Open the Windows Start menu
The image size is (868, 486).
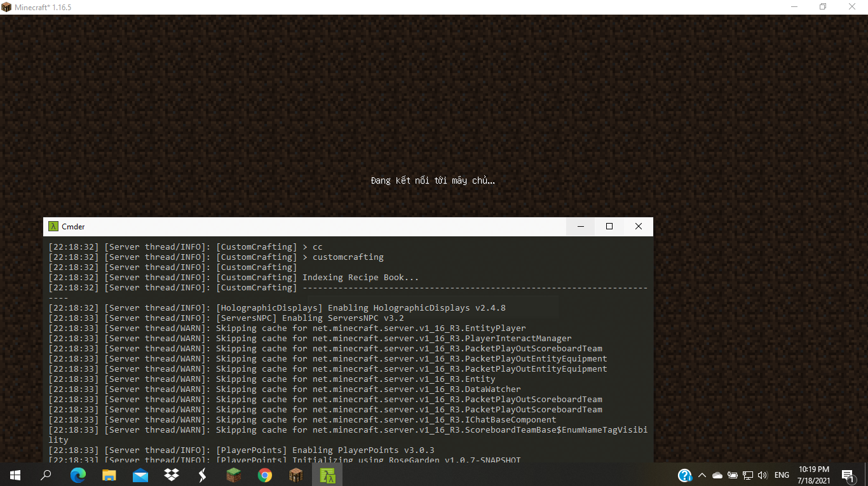[15, 475]
